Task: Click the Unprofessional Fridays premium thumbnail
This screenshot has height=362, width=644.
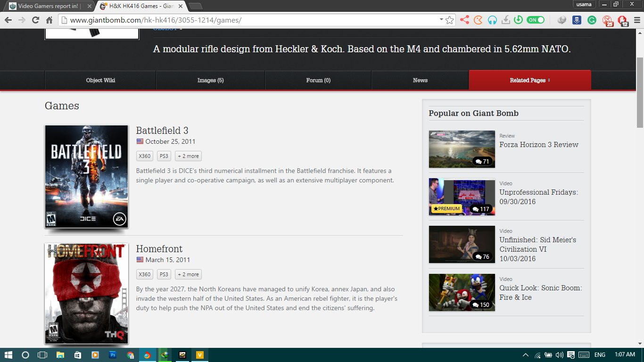Action: click(462, 197)
